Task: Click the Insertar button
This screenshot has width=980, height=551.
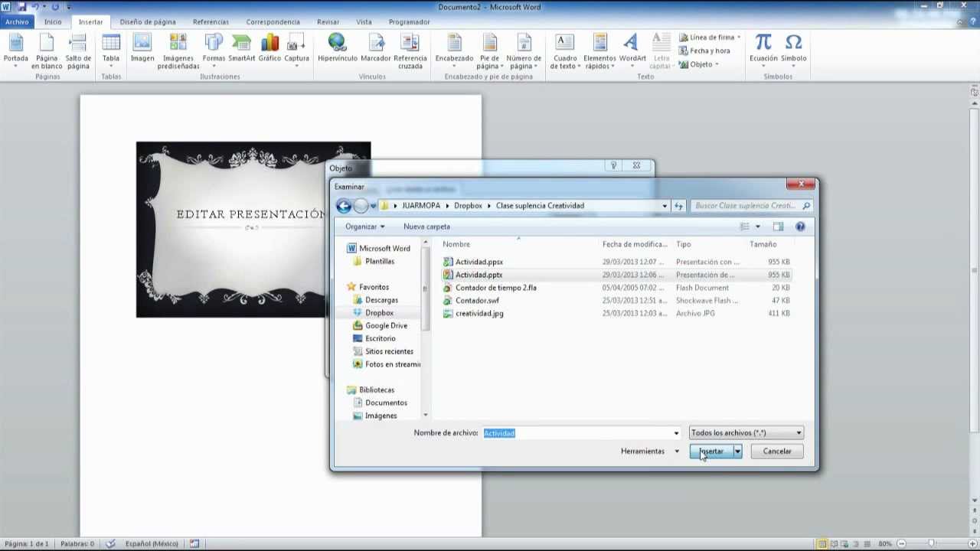Action: [x=711, y=452]
